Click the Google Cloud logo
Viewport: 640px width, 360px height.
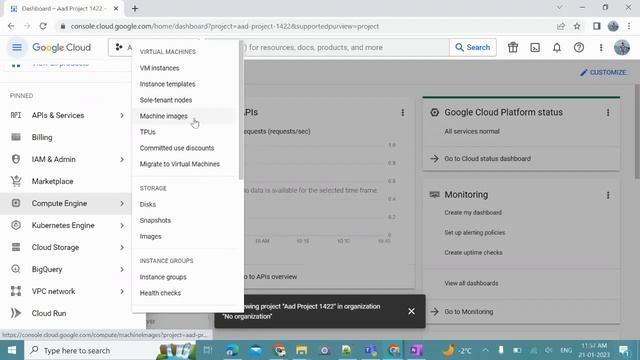click(62, 48)
